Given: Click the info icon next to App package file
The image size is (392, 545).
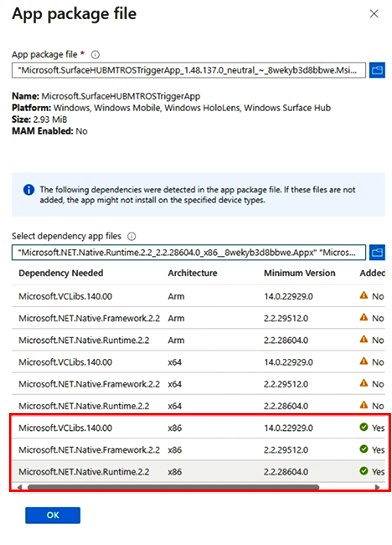Looking at the screenshot, I should [95, 55].
